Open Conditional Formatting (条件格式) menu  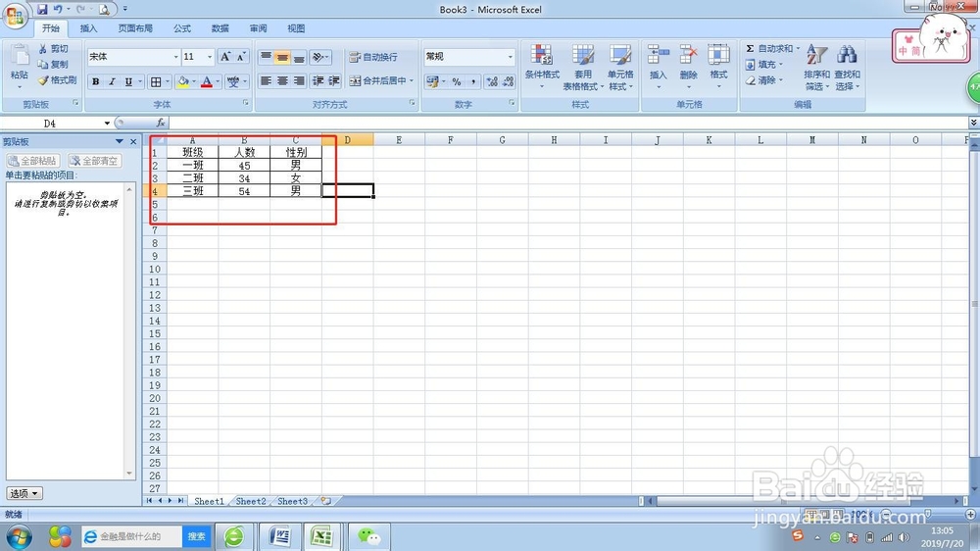(x=542, y=67)
